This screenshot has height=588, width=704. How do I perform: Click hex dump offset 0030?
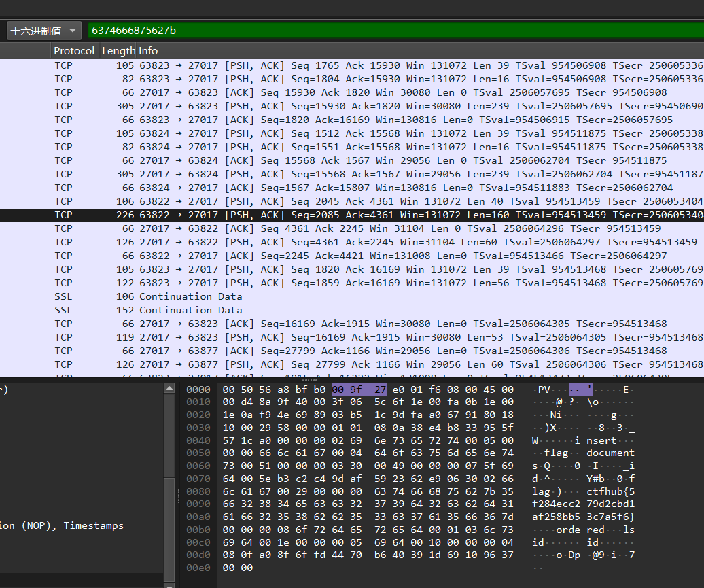point(198,428)
